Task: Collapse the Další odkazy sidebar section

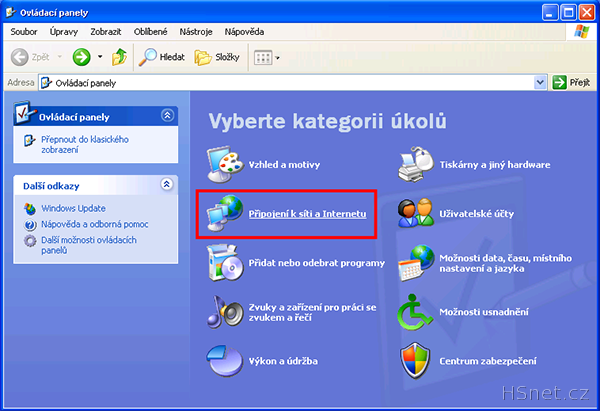Action: pos(166,184)
